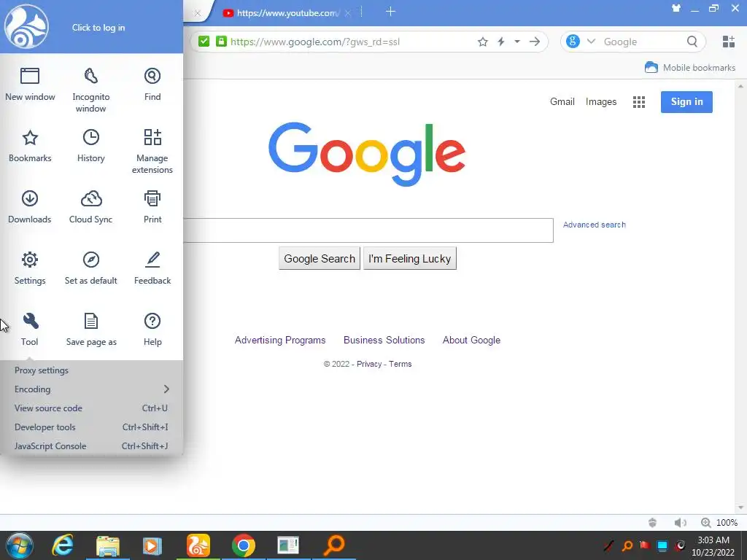The height and width of the screenshot is (560, 747).
Task: Open the Privacy link
Action: 369,364
